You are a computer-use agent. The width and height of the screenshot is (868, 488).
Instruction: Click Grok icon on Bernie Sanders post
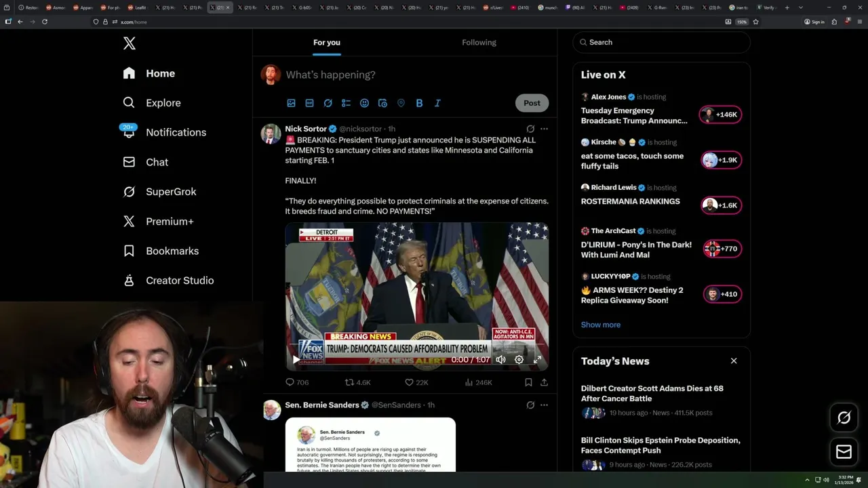click(530, 405)
